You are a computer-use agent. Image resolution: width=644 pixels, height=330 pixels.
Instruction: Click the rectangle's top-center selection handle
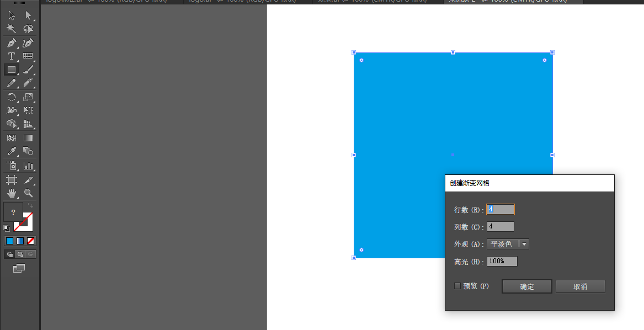[453, 52]
